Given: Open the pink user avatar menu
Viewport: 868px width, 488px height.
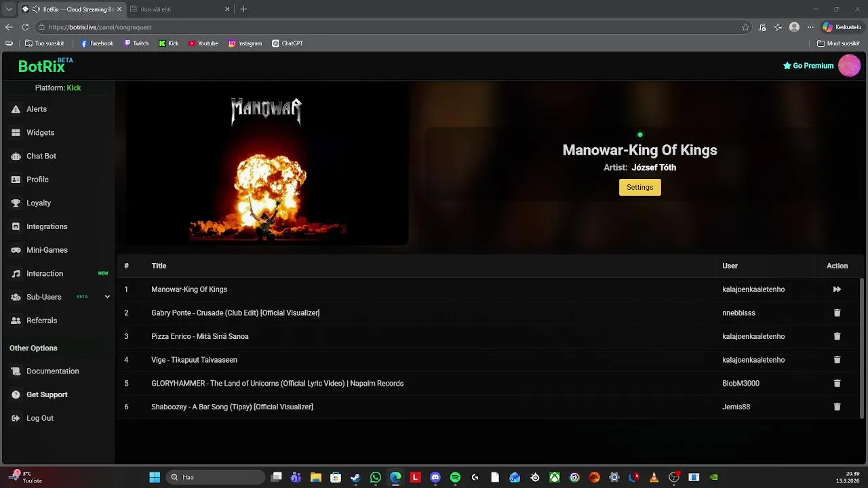Looking at the screenshot, I should pos(849,66).
